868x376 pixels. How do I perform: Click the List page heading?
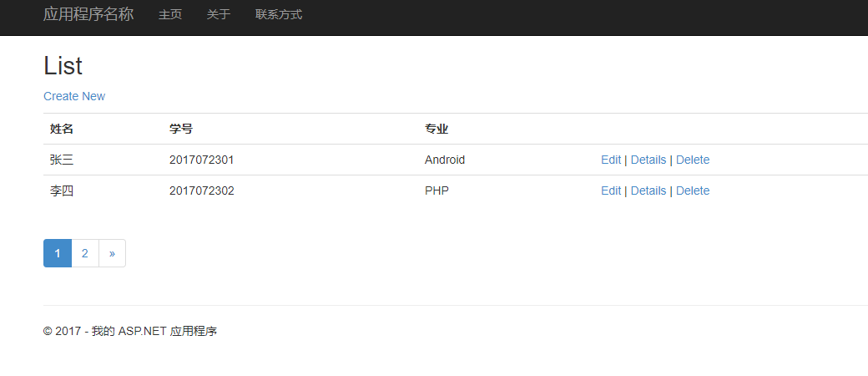pos(63,66)
